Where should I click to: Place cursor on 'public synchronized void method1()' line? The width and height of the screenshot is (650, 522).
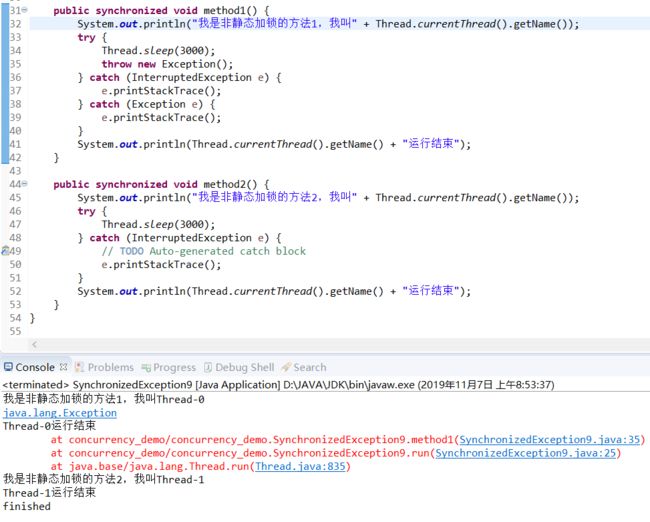161,11
